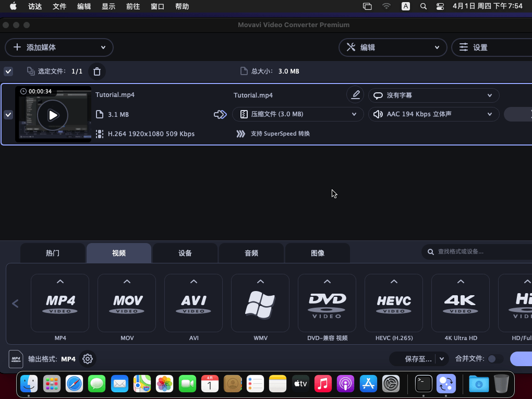Click the H.264 1920x1080 video info
This screenshot has height=399, width=532.
pyautogui.click(x=151, y=134)
